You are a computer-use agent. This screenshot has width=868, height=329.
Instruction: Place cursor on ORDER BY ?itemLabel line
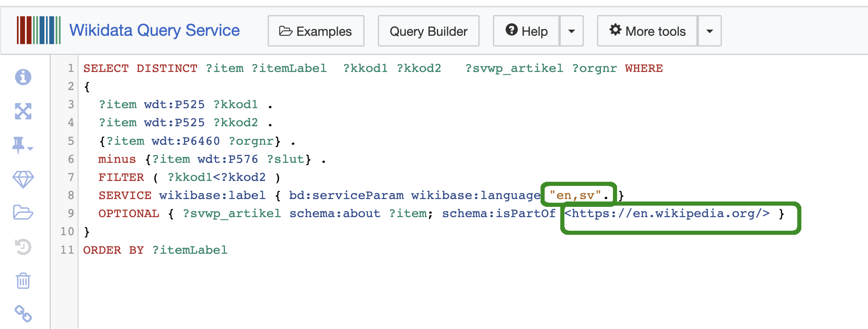tap(155, 250)
